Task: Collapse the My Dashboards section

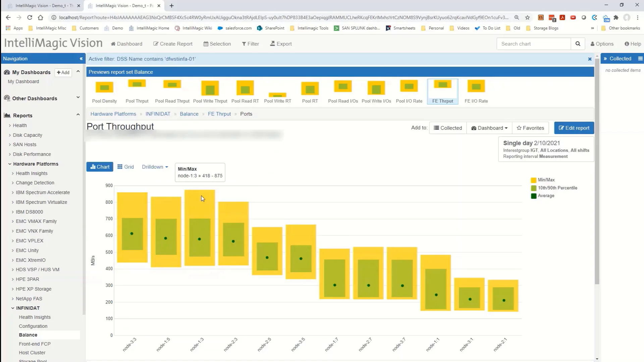Action: 78,71
